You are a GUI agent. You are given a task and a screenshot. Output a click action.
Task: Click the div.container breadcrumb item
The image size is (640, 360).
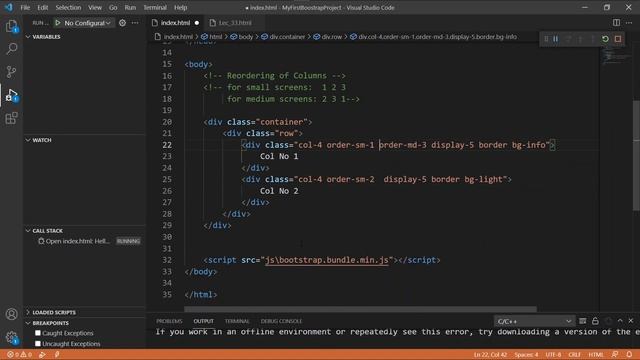(283, 37)
